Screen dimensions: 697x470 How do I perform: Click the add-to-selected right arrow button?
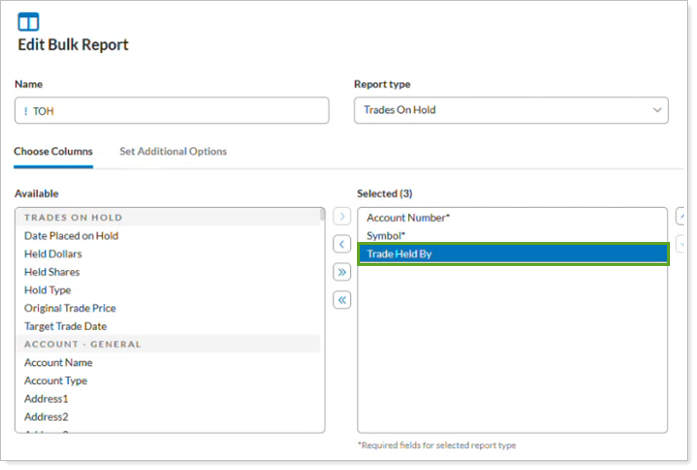click(x=341, y=216)
